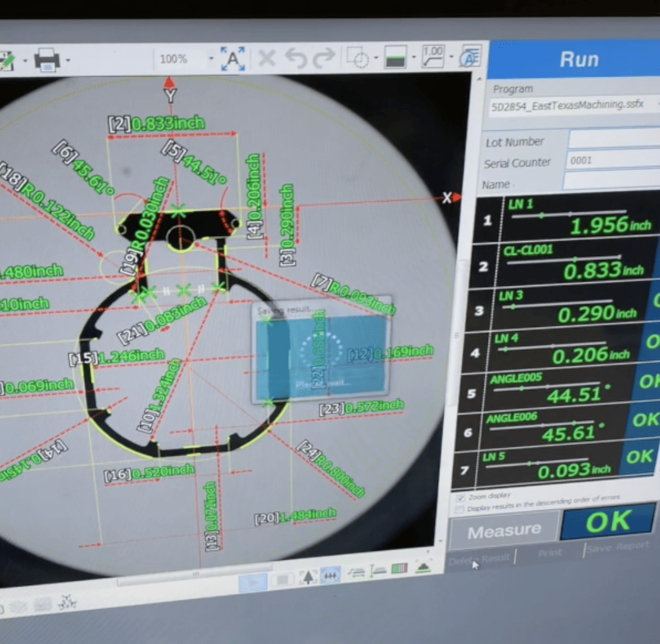The height and width of the screenshot is (644, 660).
Task: Enable Display results in descending order of errors
Action: (x=460, y=510)
